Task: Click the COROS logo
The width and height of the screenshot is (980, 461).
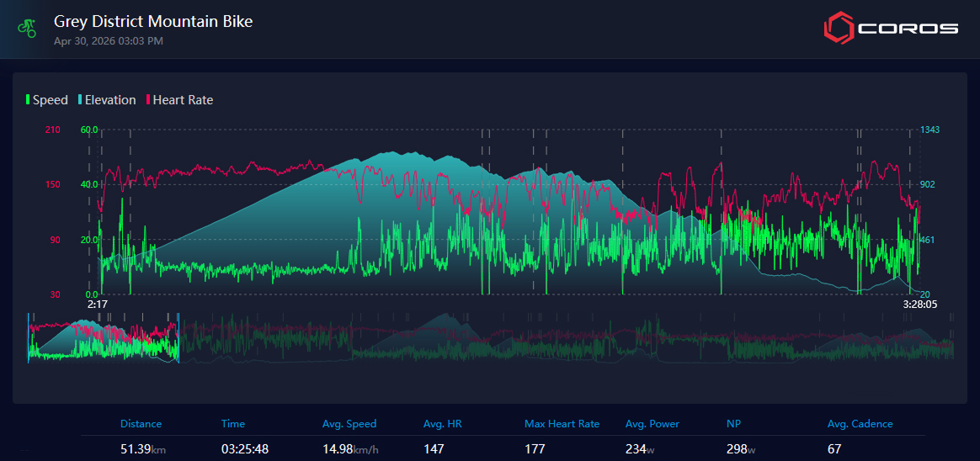Action: click(891, 29)
